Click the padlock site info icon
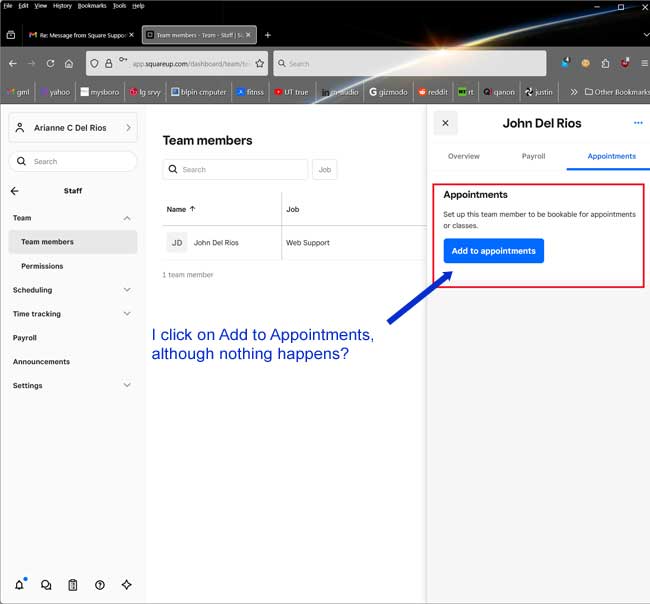 point(109,63)
